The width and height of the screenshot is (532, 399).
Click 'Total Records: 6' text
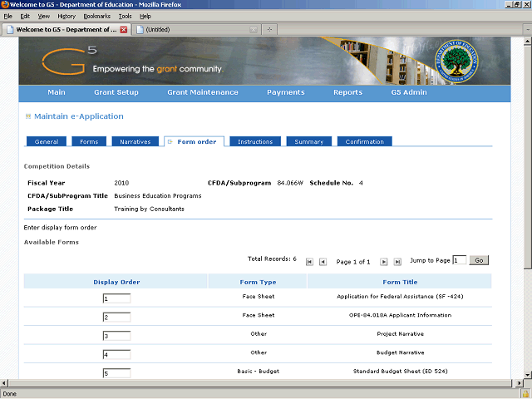(272, 259)
